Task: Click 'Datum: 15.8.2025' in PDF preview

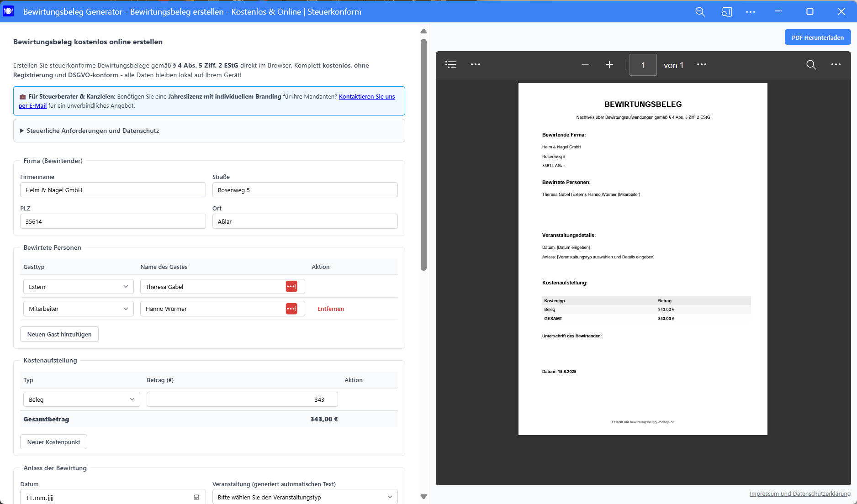Action: coord(559,372)
